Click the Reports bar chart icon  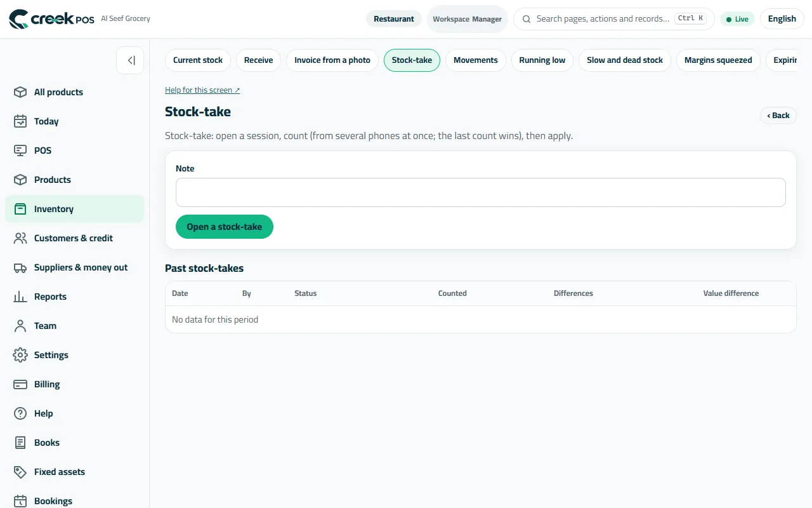tap(20, 297)
